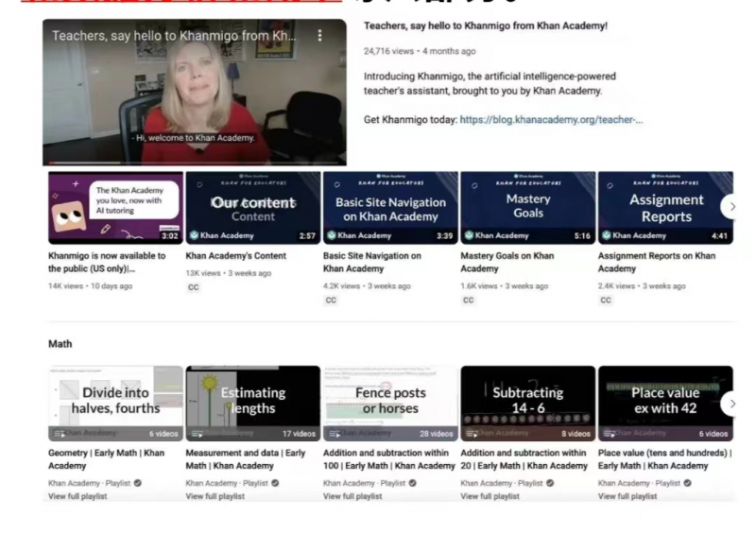Open the Subtracting 14 - 6 playlist thumbnail
Viewport: 756px width, 534px height.
[x=528, y=404]
